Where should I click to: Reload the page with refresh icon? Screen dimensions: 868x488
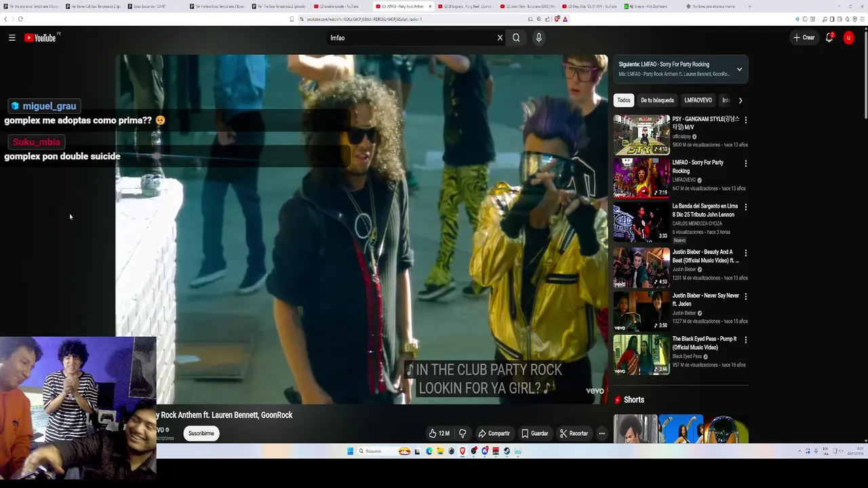pyautogui.click(x=20, y=19)
